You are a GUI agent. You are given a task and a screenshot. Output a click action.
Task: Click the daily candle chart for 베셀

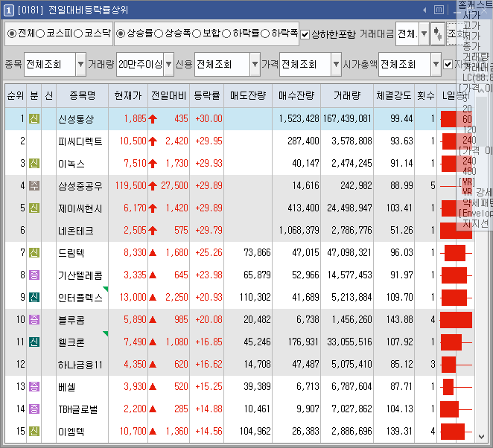coord(457,387)
